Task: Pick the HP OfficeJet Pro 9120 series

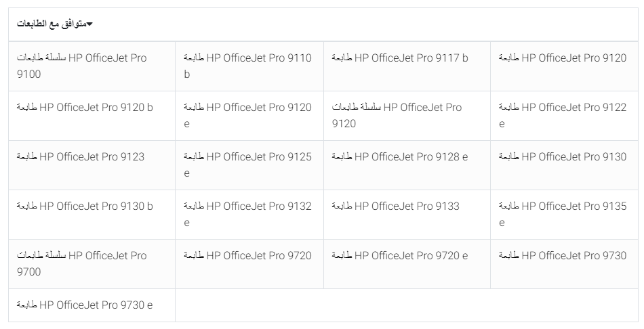Action: (x=397, y=115)
